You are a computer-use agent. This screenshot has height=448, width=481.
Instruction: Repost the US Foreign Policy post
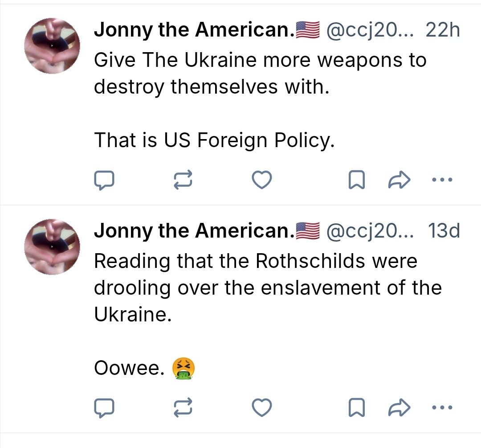[x=183, y=180]
